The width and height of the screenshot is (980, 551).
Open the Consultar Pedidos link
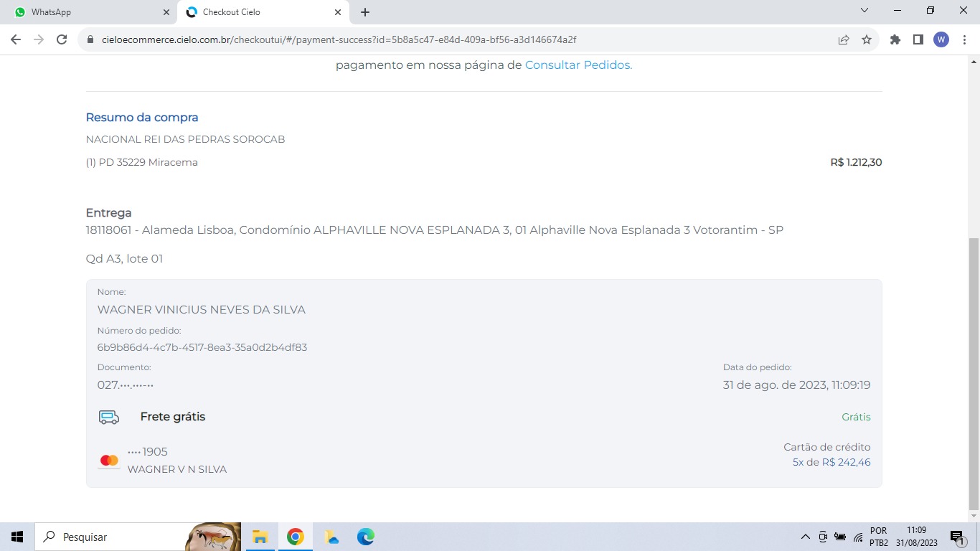click(x=578, y=65)
